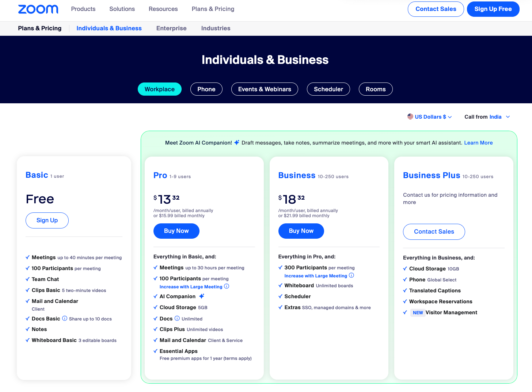Viewport: 532px width, 392px height.
Task: Switch to Events & Webinars pricing
Action: pos(265,89)
